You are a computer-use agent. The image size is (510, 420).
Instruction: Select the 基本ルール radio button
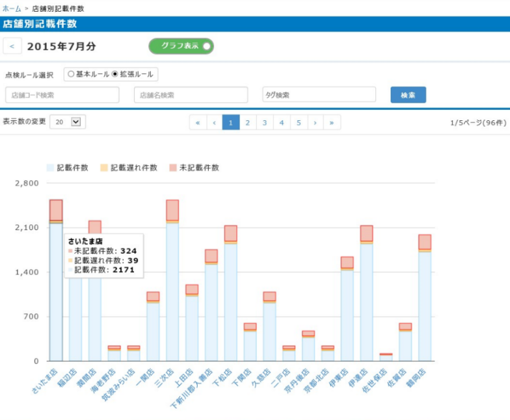point(71,74)
